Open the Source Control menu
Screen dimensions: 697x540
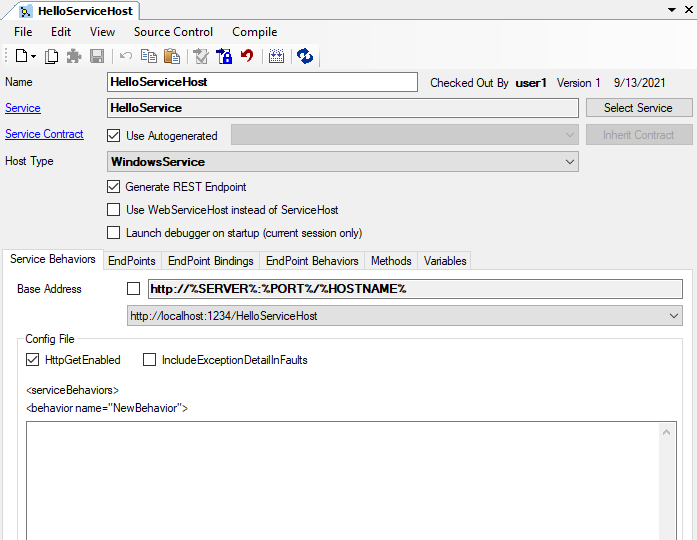click(173, 32)
